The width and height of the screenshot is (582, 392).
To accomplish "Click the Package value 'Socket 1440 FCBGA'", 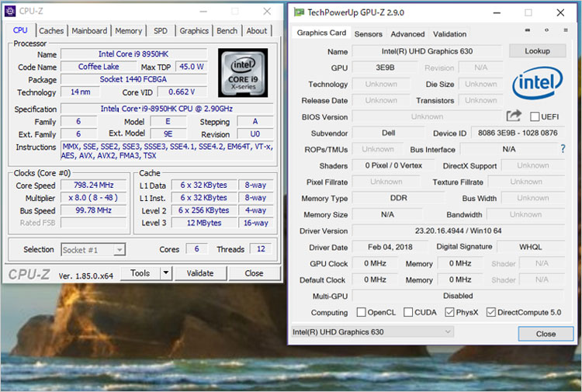I will click(133, 79).
